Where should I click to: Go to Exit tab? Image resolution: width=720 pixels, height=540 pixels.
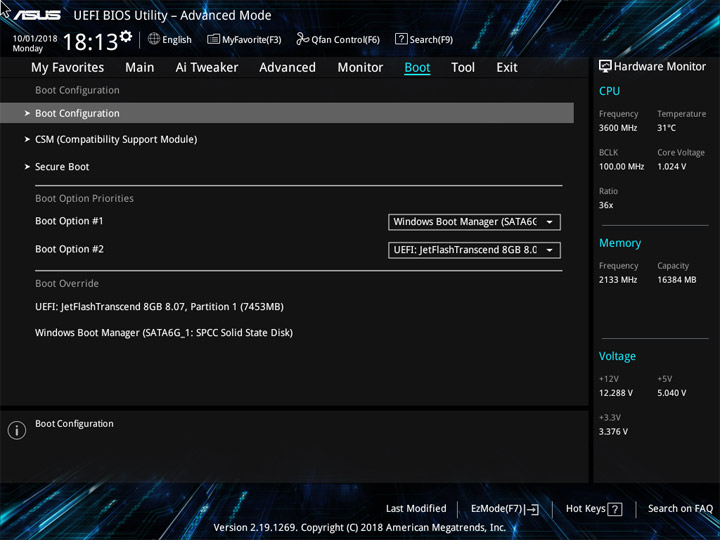506,68
